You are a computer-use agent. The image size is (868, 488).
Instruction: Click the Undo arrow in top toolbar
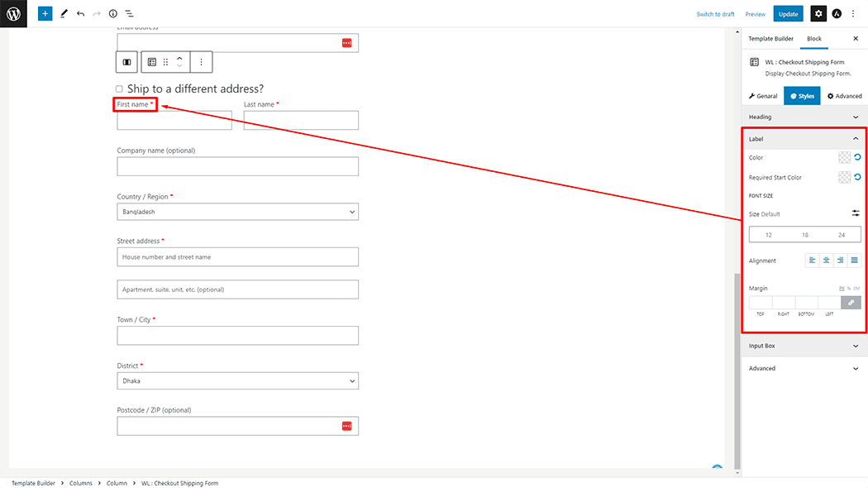tap(80, 14)
